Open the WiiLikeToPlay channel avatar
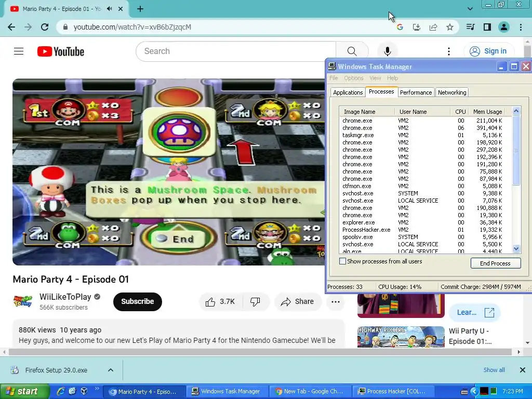Image resolution: width=532 pixels, height=399 pixels. click(23, 302)
